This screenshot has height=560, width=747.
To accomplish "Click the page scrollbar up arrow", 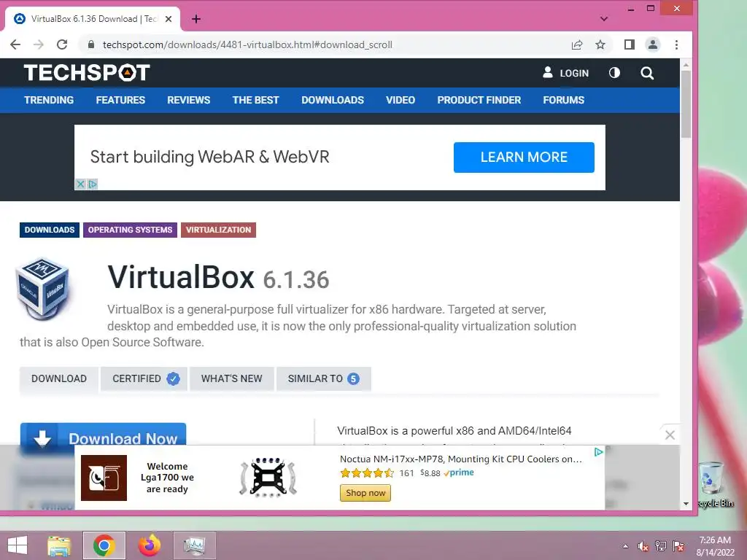I will pyautogui.click(x=686, y=65).
